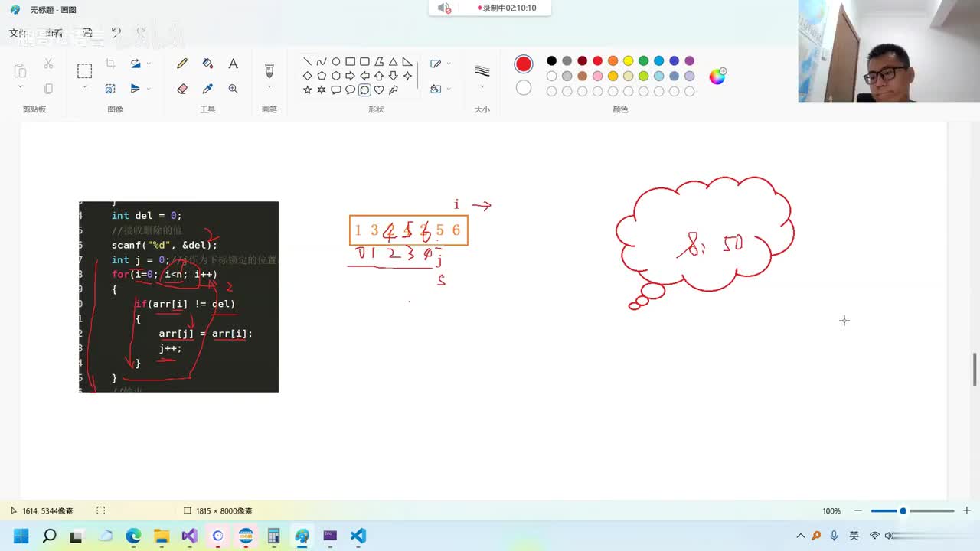The width and height of the screenshot is (980, 551).
Task: Choose the heart shape
Action: [x=379, y=90]
